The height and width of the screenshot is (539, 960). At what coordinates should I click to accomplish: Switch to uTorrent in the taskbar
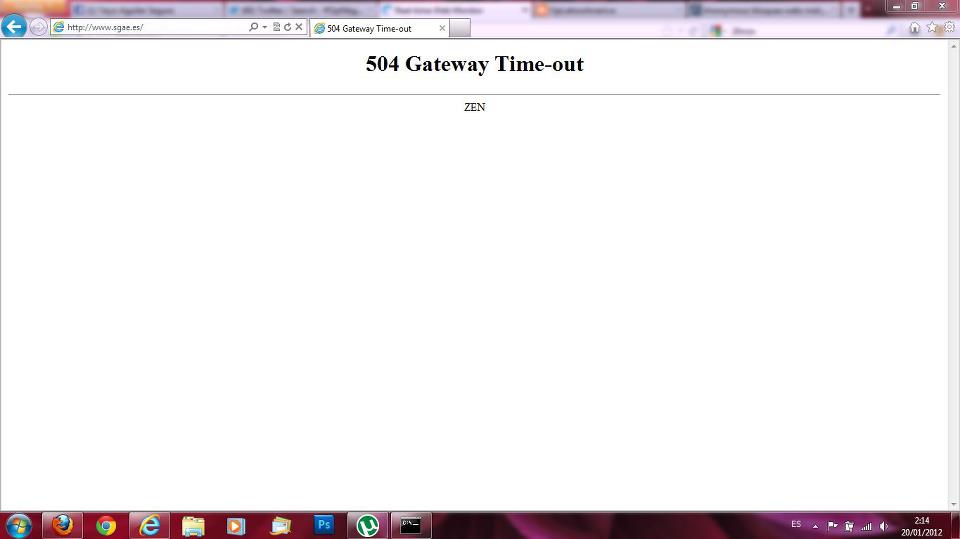tap(367, 526)
